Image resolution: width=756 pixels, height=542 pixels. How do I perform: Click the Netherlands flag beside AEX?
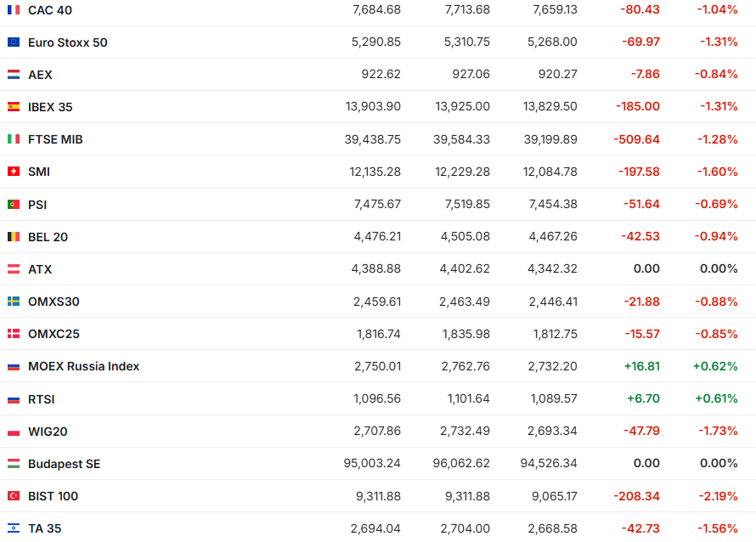click(x=14, y=75)
